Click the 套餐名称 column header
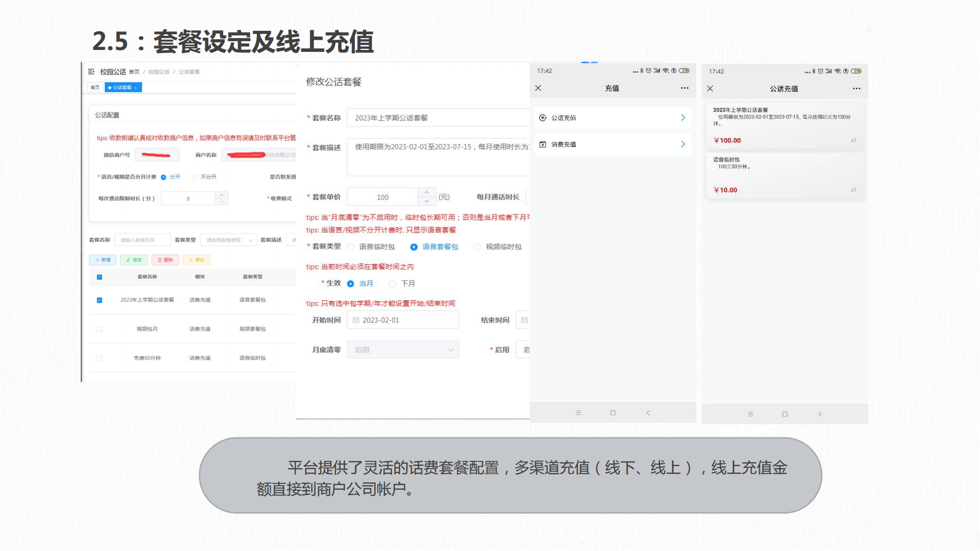 (x=147, y=277)
